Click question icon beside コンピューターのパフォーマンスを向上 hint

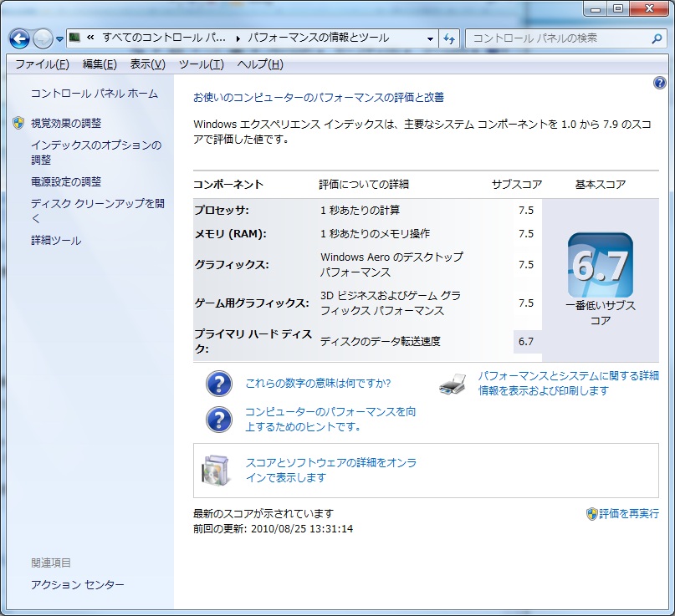(x=219, y=420)
